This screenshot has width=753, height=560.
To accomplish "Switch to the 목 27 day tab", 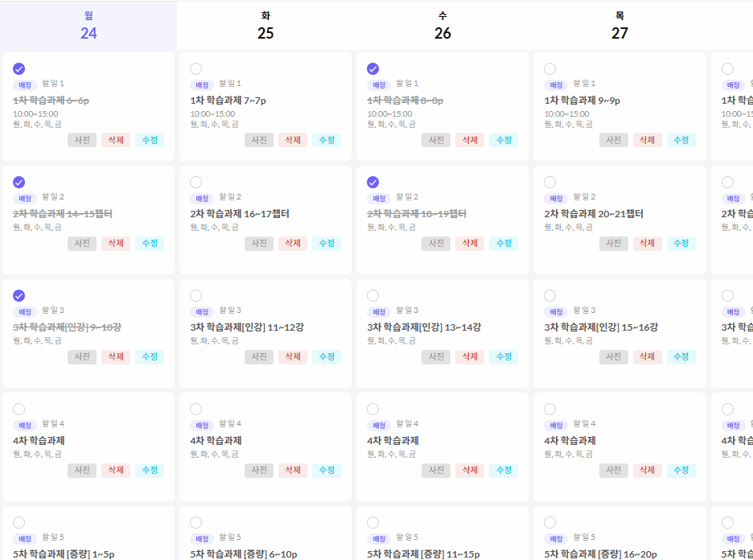I will tap(619, 26).
